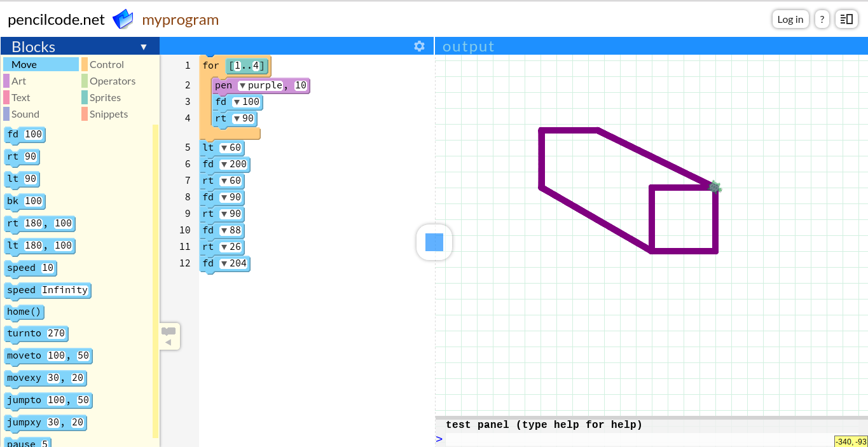Image resolution: width=868 pixels, height=447 pixels.
Task: Click the blue square sprite button in output
Action: 434,242
